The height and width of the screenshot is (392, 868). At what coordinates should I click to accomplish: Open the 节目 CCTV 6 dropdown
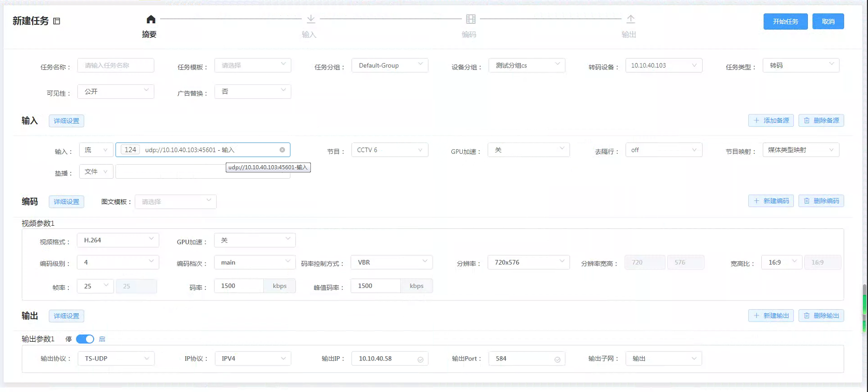tap(390, 150)
